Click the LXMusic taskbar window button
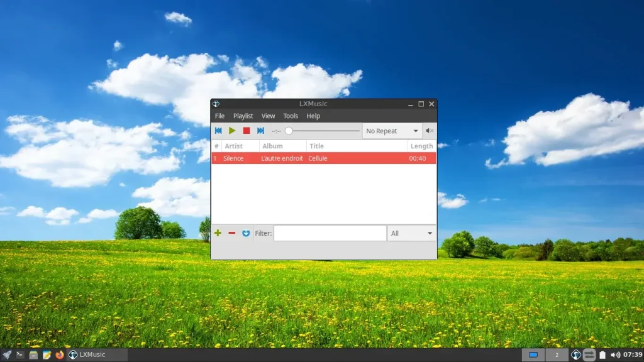Image resolution: width=644 pixels, height=362 pixels. click(x=97, y=354)
